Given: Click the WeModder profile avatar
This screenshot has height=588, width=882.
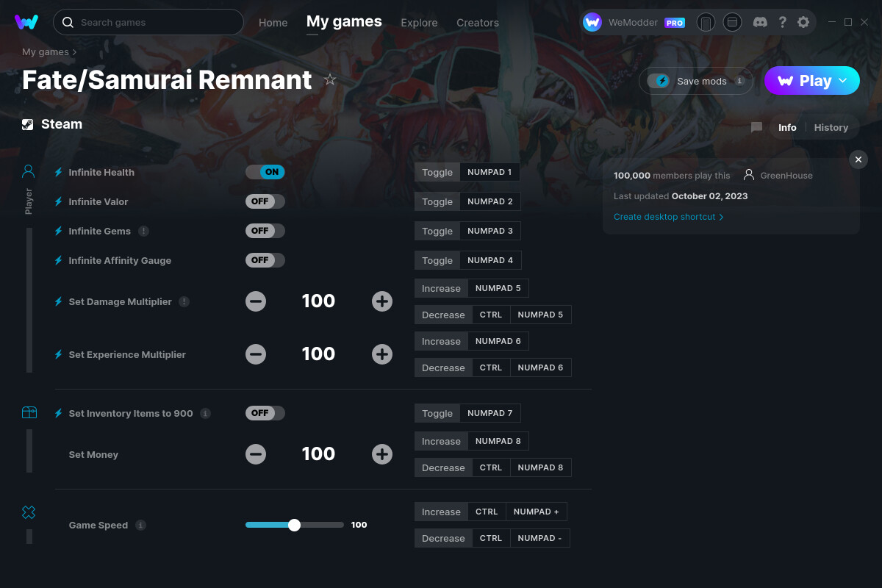Looking at the screenshot, I should [592, 22].
